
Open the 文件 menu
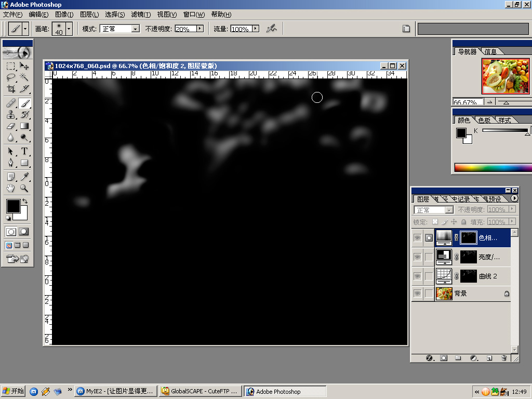pos(13,14)
